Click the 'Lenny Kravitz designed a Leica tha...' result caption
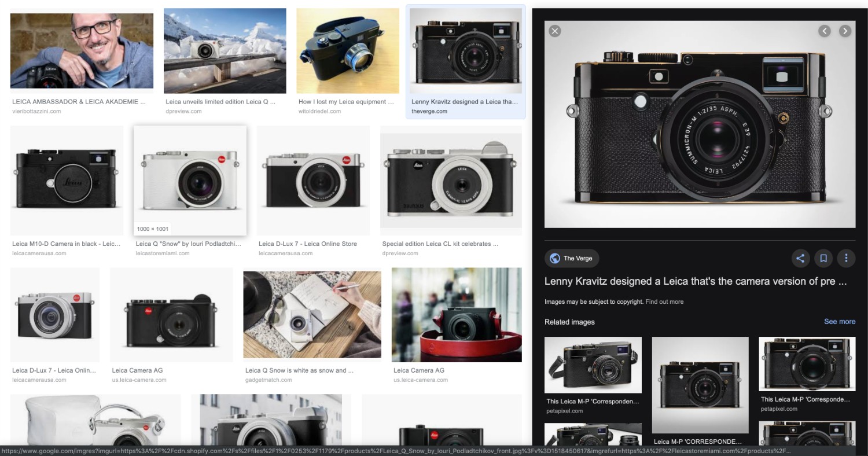 [465, 102]
